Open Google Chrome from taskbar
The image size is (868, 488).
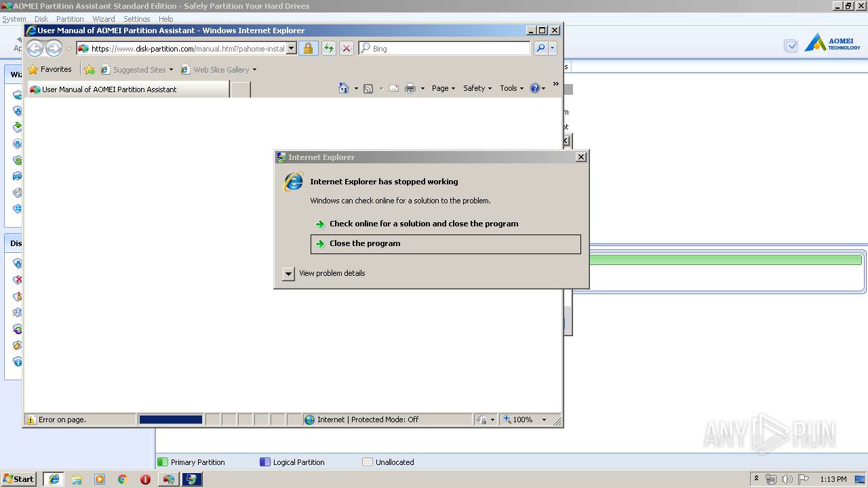(x=122, y=479)
